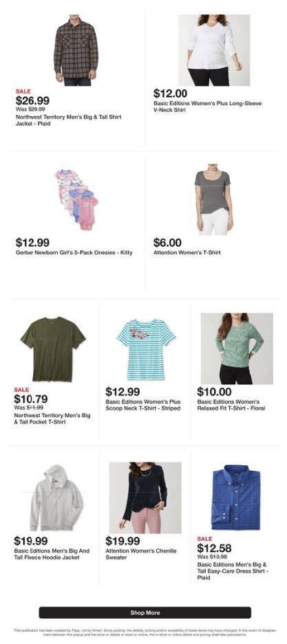Open the white long-sleeve V-neck shirt image
This screenshot has width=287, height=644.
pyautogui.click(x=214, y=50)
